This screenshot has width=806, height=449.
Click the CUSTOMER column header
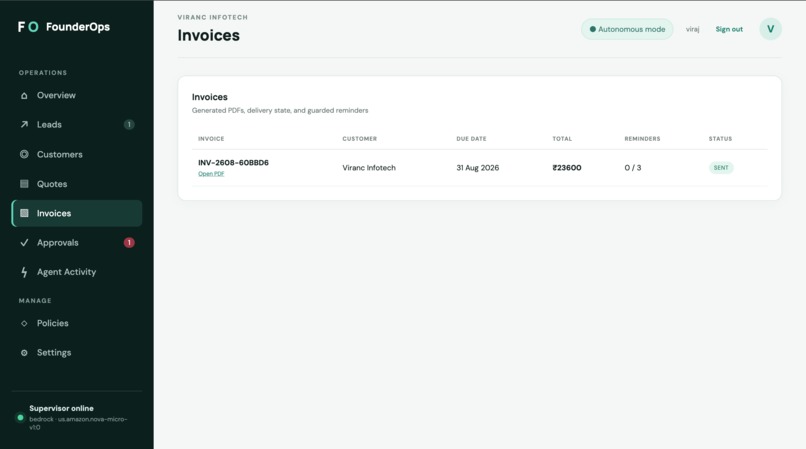360,139
